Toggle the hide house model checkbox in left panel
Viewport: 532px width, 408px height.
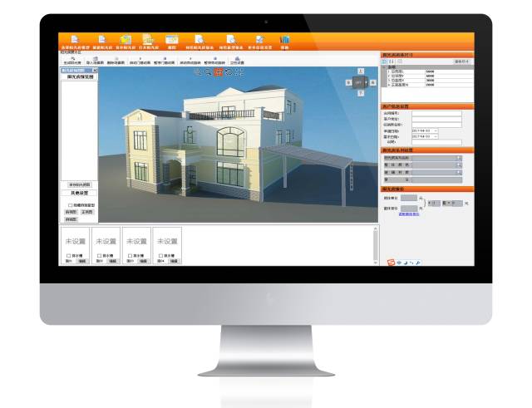70,205
